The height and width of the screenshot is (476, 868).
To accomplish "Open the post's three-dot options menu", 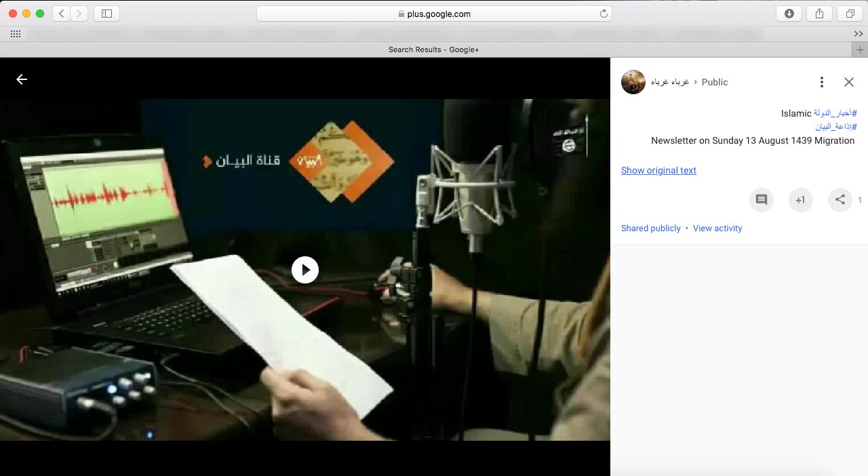I will tap(821, 82).
